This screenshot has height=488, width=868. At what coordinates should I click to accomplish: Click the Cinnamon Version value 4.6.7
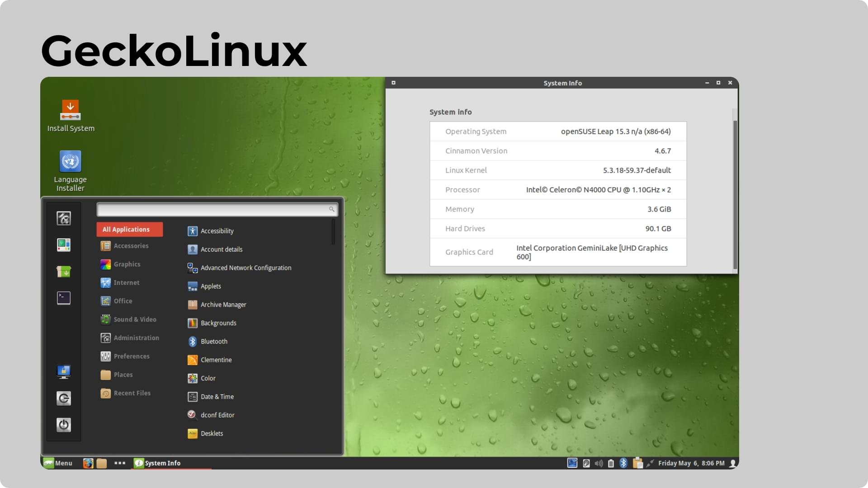pyautogui.click(x=663, y=151)
